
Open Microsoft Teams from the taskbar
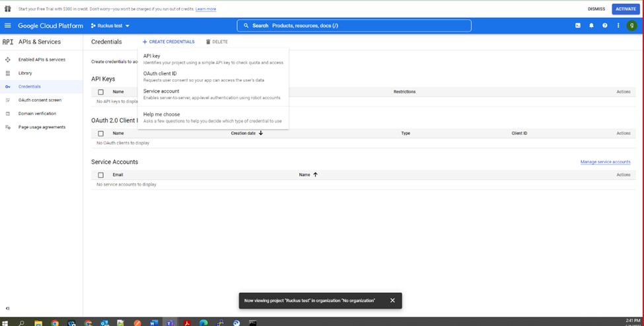pyautogui.click(x=170, y=323)
